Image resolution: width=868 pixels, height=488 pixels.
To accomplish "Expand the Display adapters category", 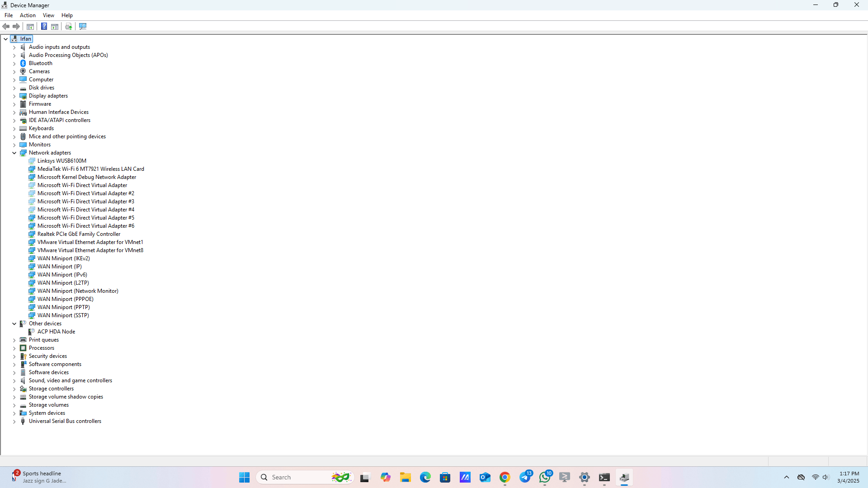I will pyautogui.click(x=14, y=96).
